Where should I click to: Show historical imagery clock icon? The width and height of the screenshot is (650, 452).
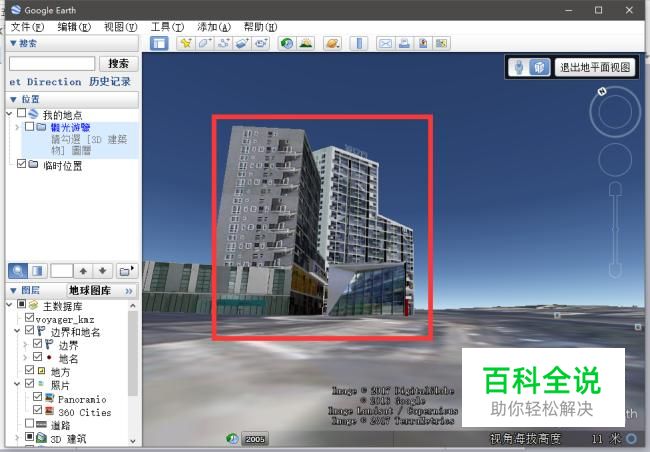[x=287, y=43]
